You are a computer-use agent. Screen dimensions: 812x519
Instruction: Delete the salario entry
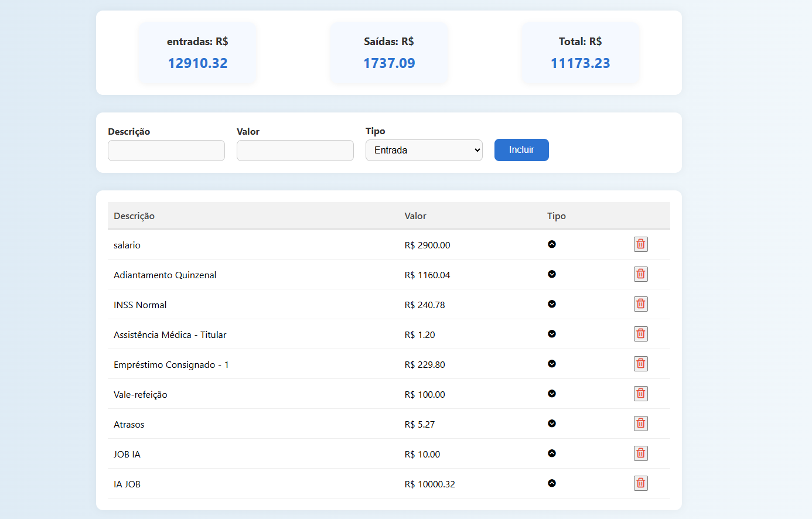[x=640, y=244]
